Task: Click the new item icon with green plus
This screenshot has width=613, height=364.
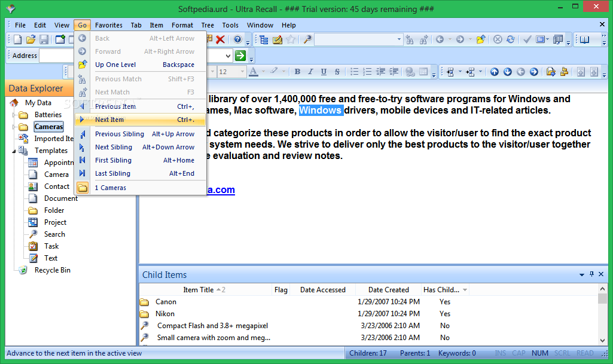Action: [x=60, y=39]
